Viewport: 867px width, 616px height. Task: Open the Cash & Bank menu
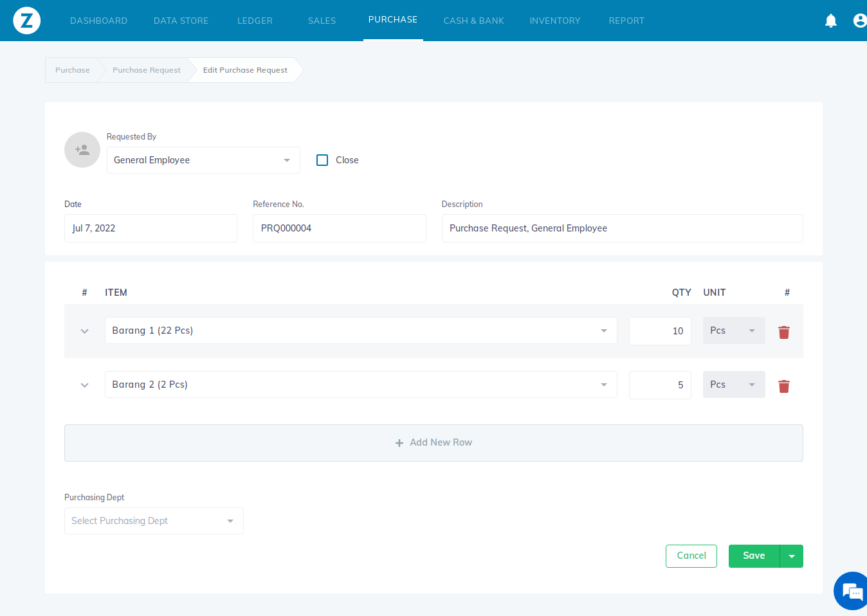473,21
